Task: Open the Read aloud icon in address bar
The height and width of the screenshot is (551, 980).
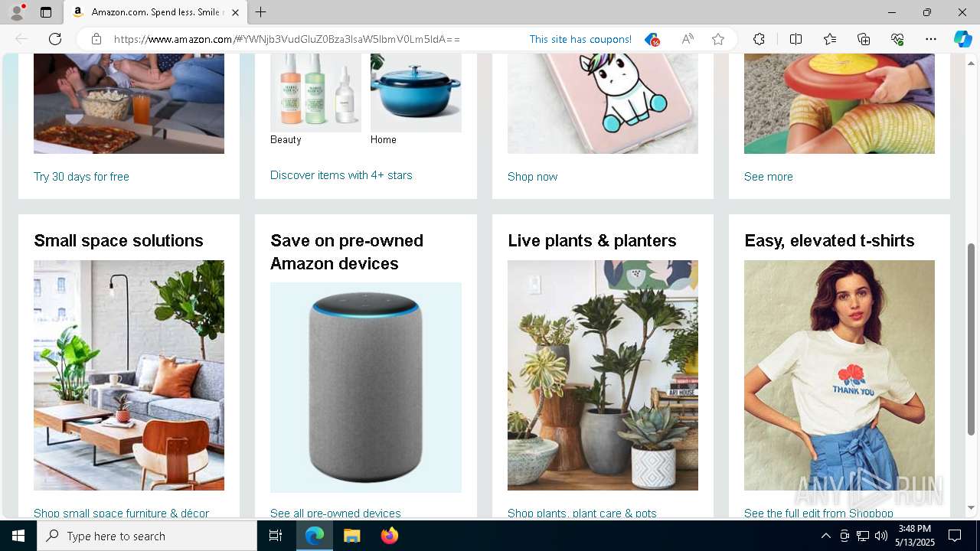Action: click(688, 39)
